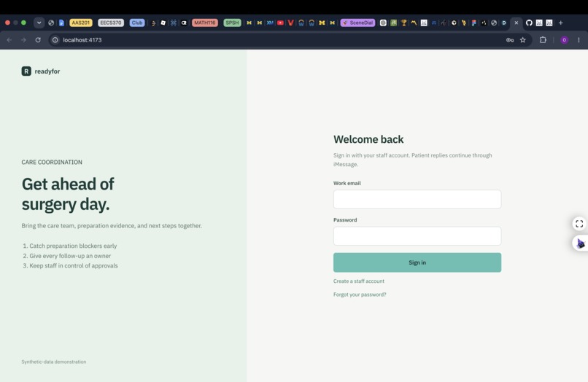
Task: View site information for localhost
Action: [x=55, y=40]
